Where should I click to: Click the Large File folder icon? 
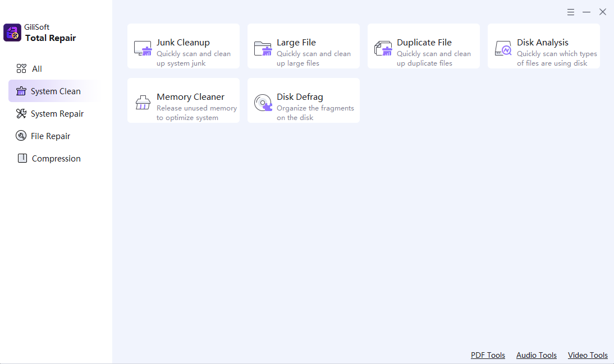(263, 48)
